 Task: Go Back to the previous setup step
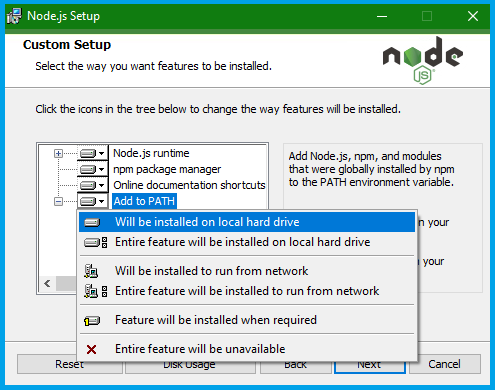(x=296, y=364)
